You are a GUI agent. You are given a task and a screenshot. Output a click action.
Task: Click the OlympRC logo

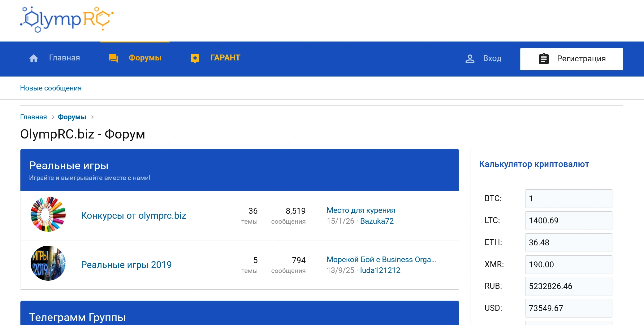tap(67, 19)
